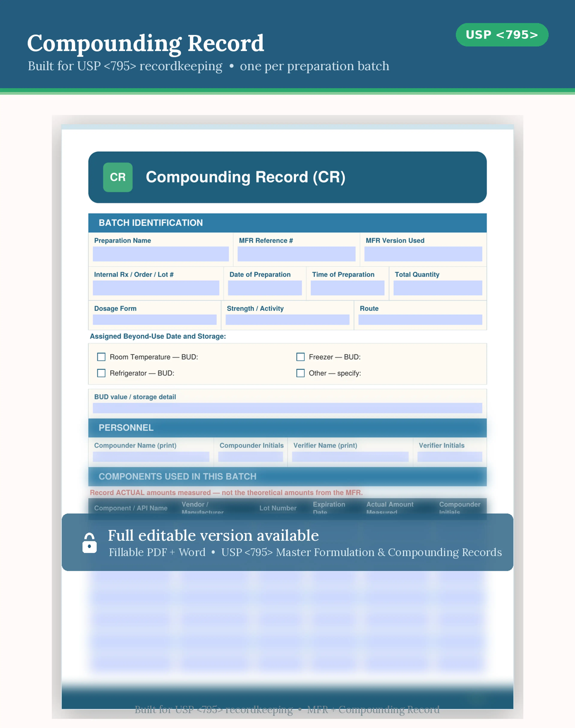Tick the Freezer BUD checkbox

click(x=300, y=357)
